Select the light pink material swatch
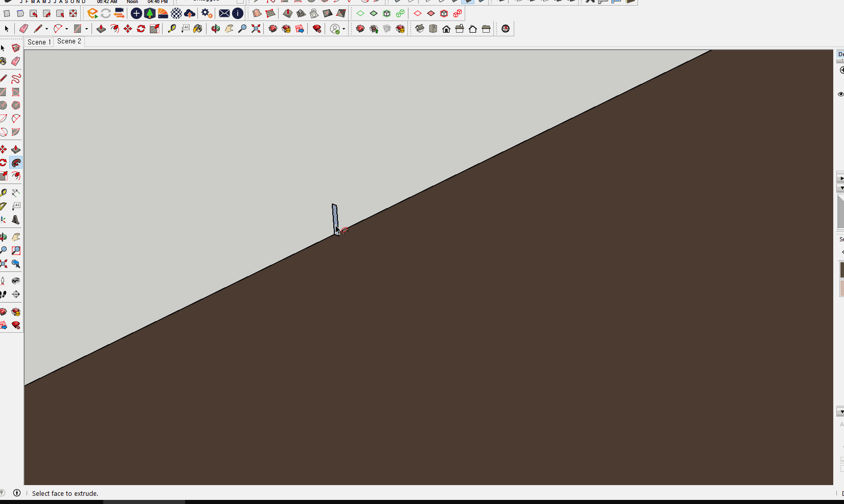Image resolution: width=844 pixels, height=504 pixels. (842, 288)
